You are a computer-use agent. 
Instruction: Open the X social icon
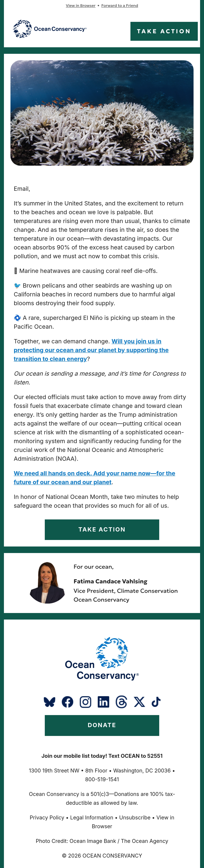click(139, 702)
